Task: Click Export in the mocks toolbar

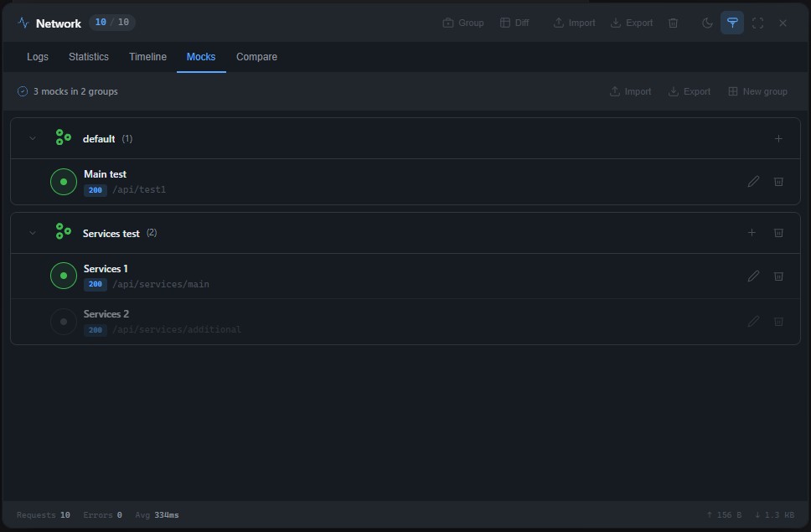Action: pos(689,91)
